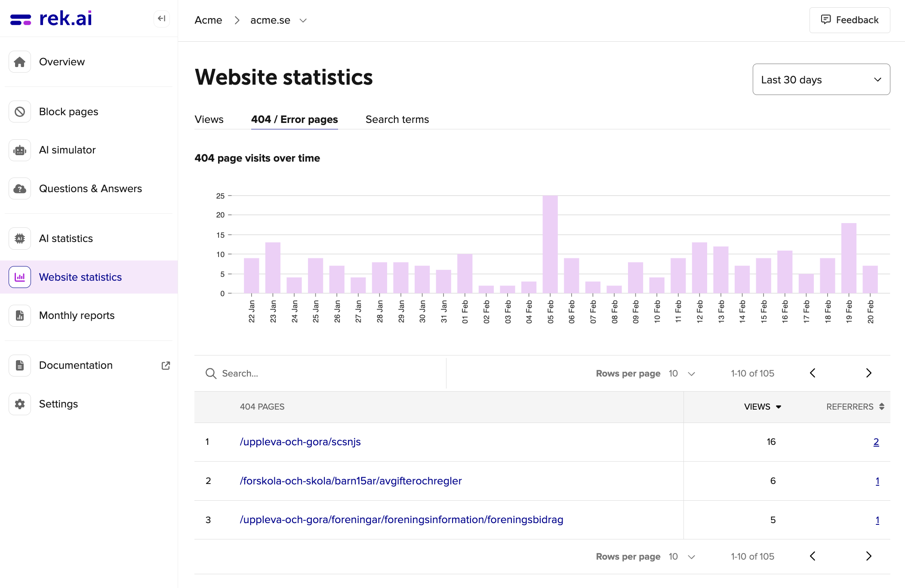
Task: Click the Block pages prohibited icon
Action: click(20, 112)
